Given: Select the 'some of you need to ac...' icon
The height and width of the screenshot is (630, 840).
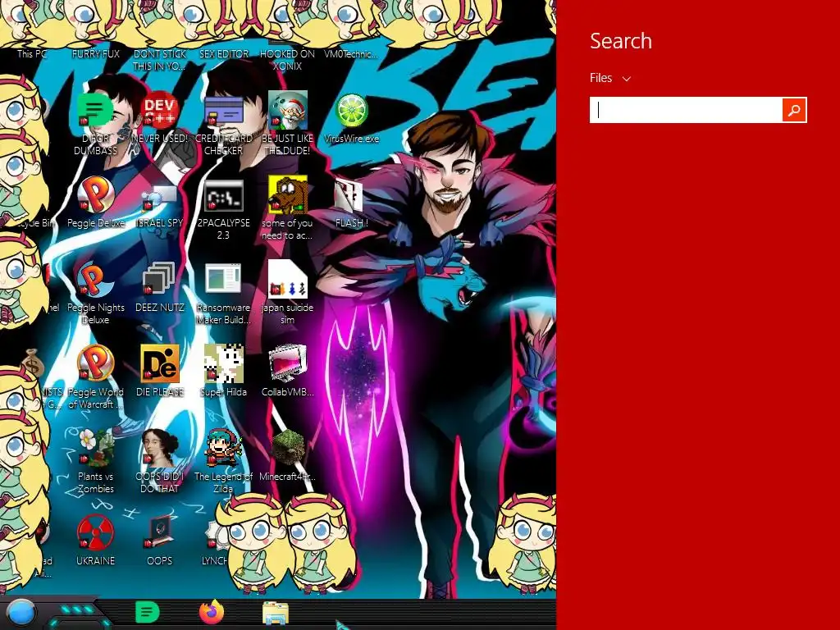Looking at the screenshot, I should [288, 194].
